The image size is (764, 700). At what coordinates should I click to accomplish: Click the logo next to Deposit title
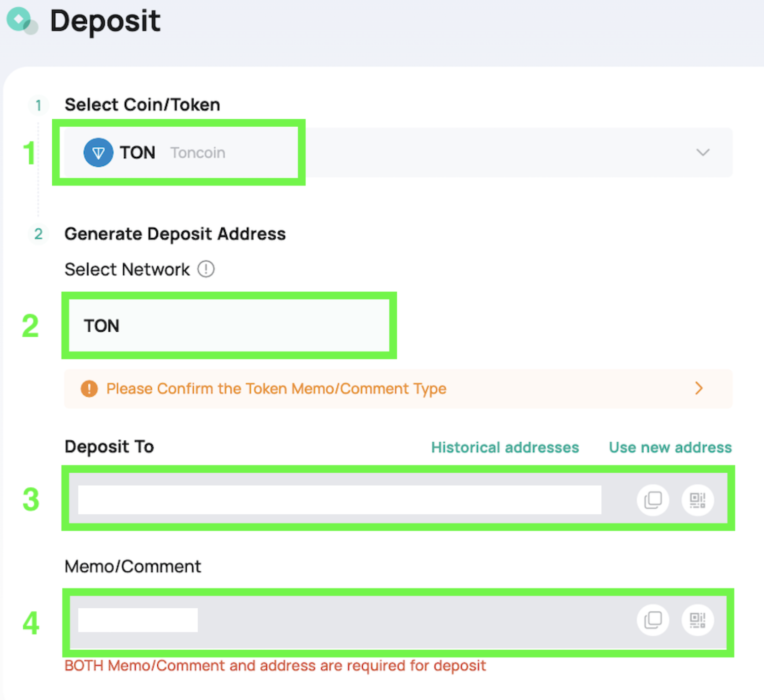(22, 21)
